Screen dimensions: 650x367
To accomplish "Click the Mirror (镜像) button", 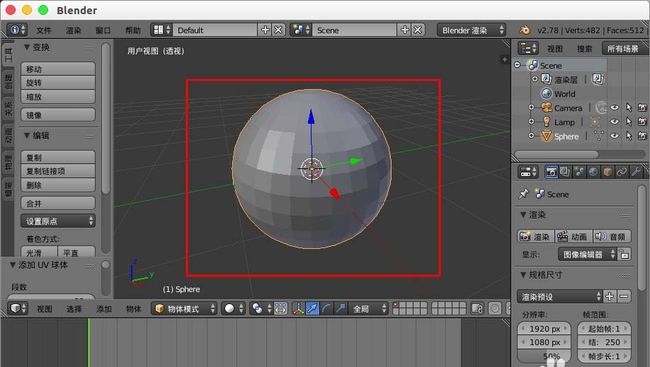I will click(58, 115).
